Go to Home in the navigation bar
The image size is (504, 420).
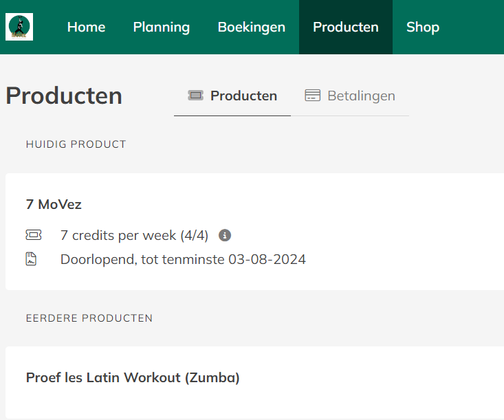[x=86, y=27]
